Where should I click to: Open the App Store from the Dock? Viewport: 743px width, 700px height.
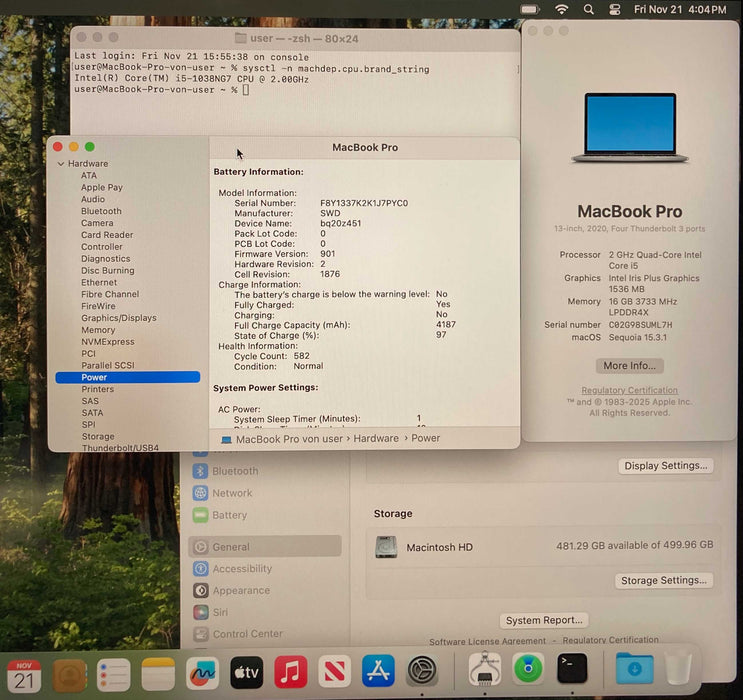[378, 670]
